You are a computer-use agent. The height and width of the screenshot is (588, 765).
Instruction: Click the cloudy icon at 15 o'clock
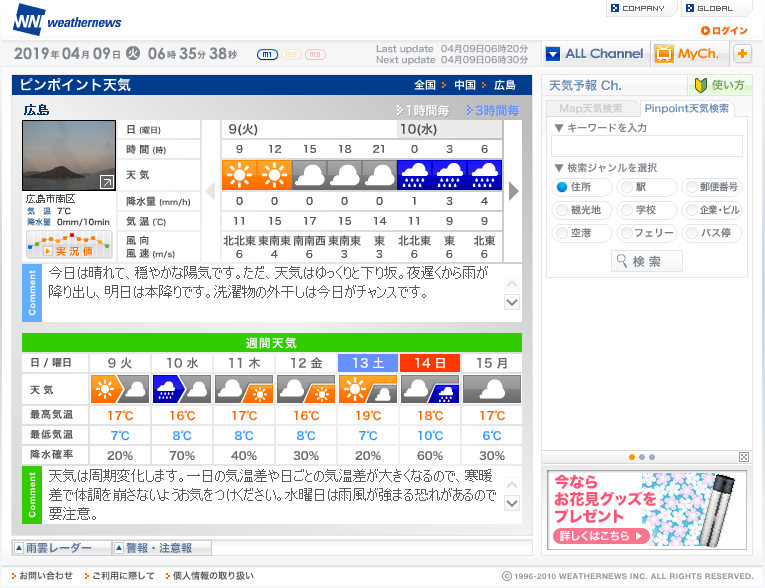point(309,175)
